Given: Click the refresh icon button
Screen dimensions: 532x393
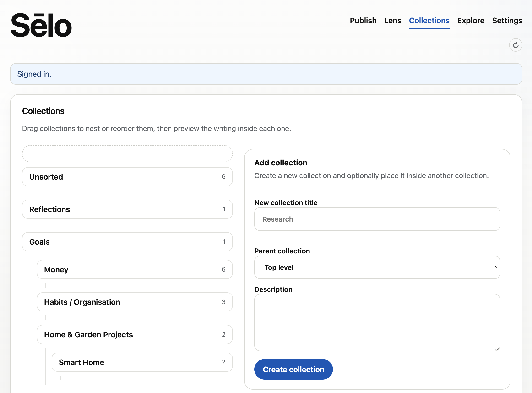Looking at the screenshot, I should tap(516, 45).
